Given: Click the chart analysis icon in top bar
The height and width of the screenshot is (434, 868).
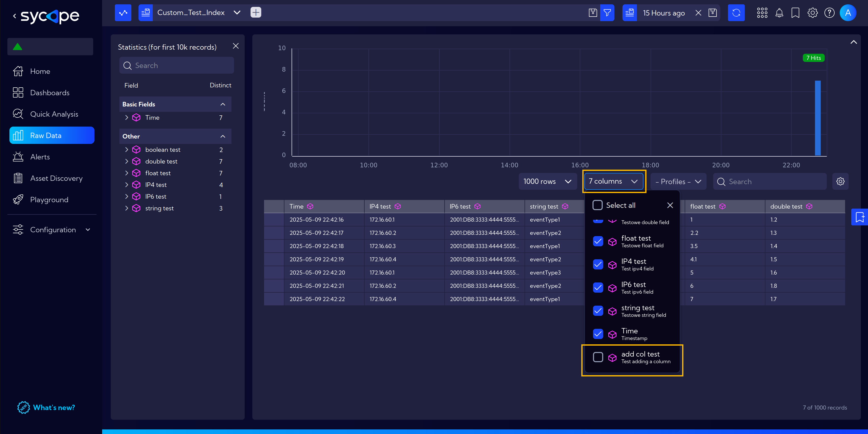Looking at the screenshot, I should 123,13.
